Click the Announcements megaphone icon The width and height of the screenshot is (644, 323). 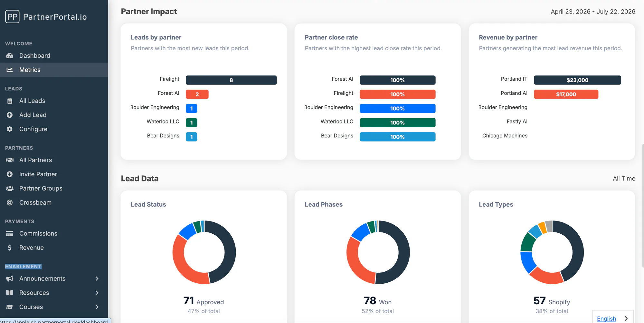[10, 279]
